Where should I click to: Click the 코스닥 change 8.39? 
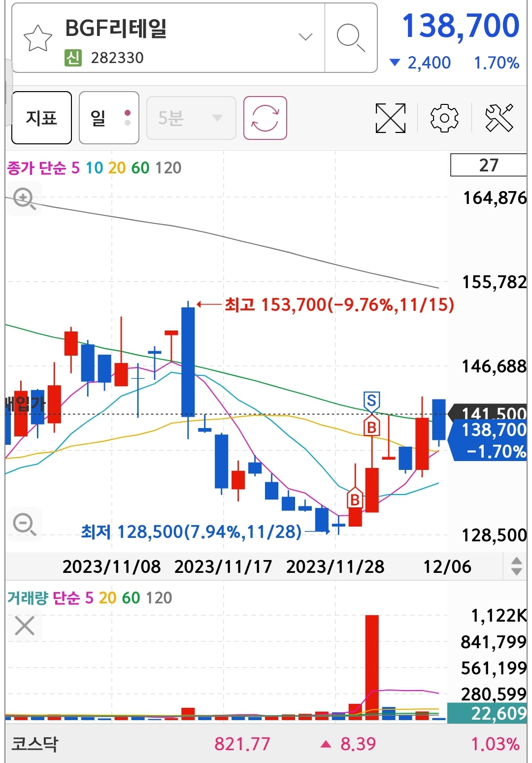[x=358, y=744]
